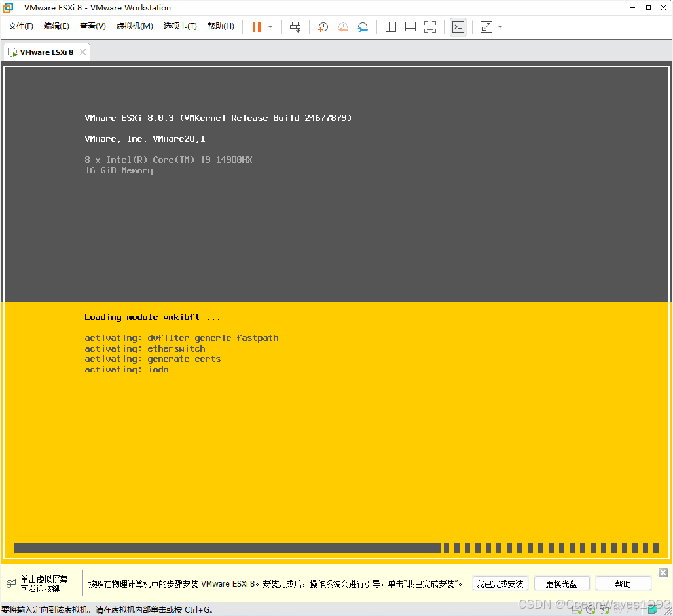The width and height of the screenshot is (673, 616).
Task: Open the 帮助(H) menu
Action: (221, 26)
